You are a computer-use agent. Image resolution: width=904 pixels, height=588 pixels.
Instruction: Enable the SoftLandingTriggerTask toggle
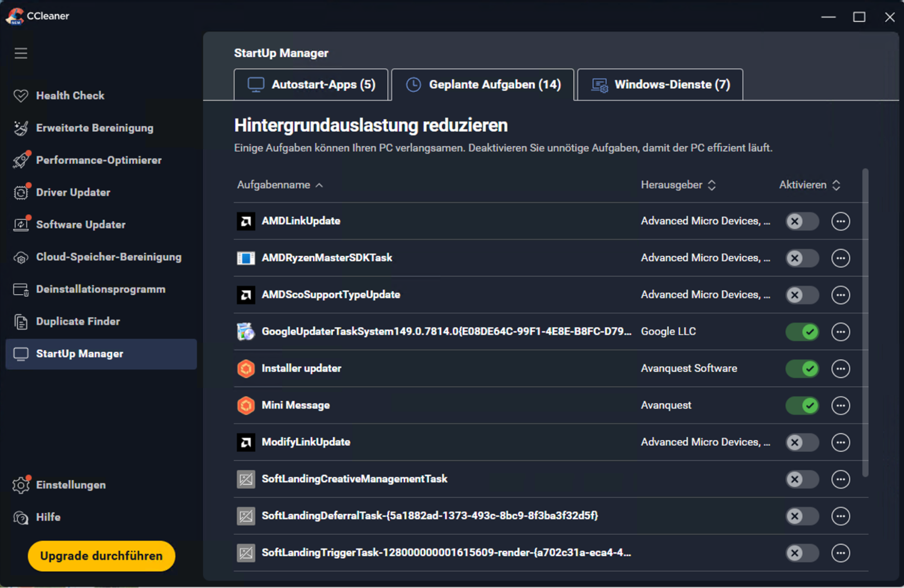(802, 553)
